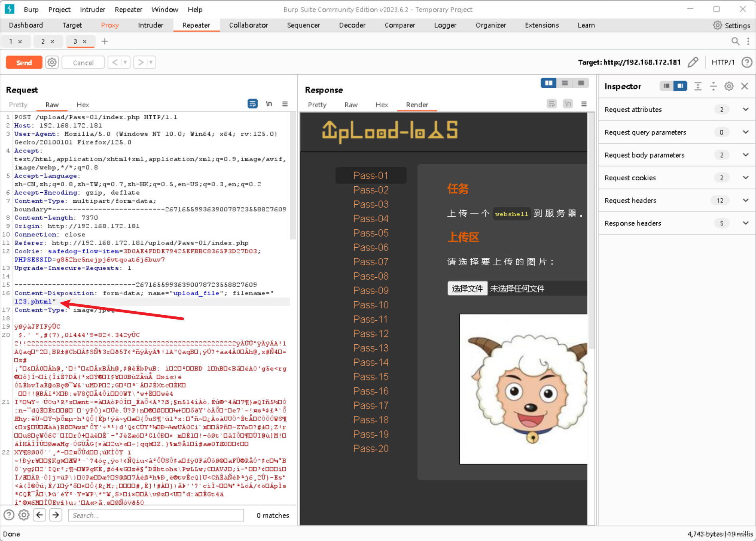The height and width of the screenshot is (541, 756).
Task: Open the Decoder tool tab
Action: click(x=352, y=25)
